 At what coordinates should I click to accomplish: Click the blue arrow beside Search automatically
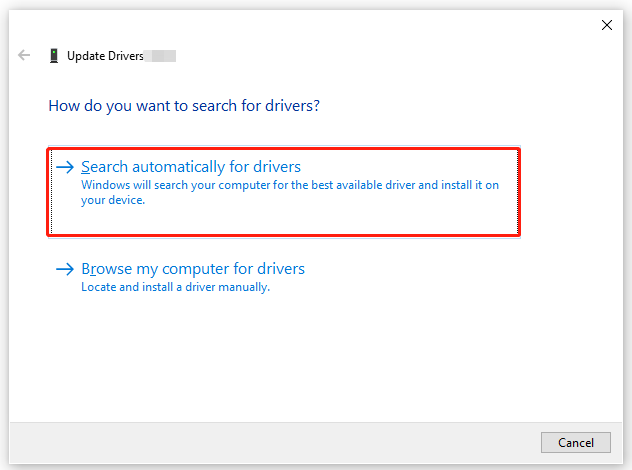pyautogui.click(x=65, y=167)
